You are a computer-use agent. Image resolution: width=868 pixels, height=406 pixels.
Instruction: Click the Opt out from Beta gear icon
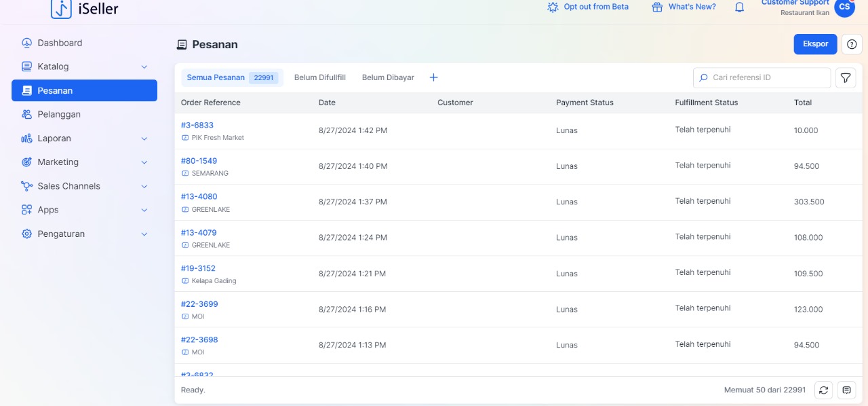tap(553, 7)
